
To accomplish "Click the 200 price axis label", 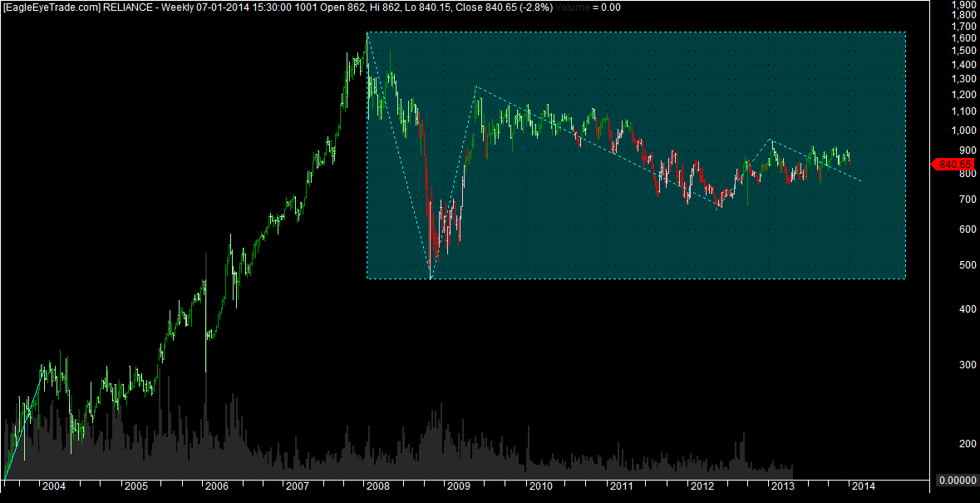I will pos(966,444).
